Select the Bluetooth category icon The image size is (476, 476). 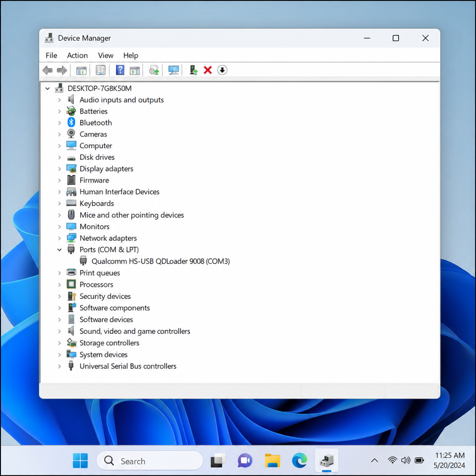point(71,122)
